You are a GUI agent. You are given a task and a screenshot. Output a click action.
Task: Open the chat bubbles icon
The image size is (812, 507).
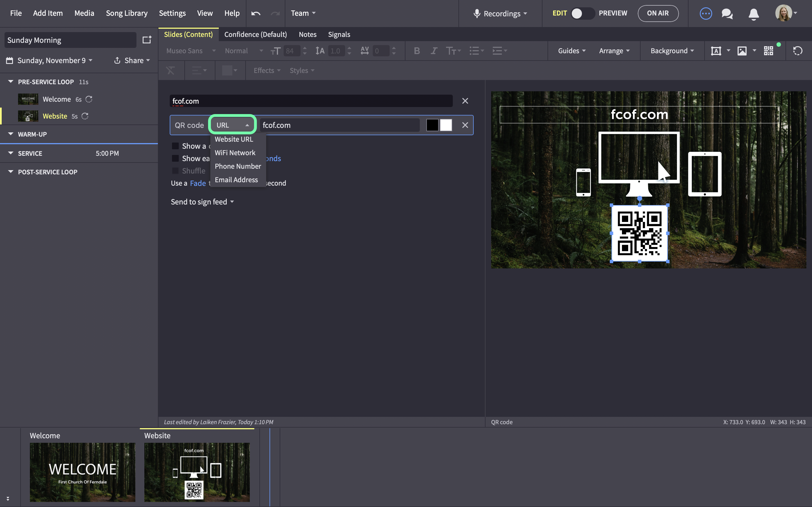(x=727, y=14)
